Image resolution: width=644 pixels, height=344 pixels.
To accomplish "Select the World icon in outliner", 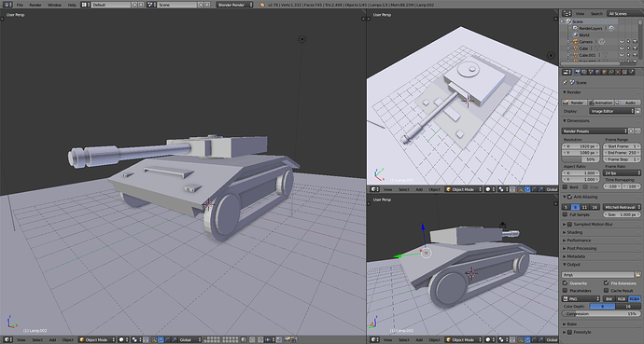I will (x=575, y=34).
